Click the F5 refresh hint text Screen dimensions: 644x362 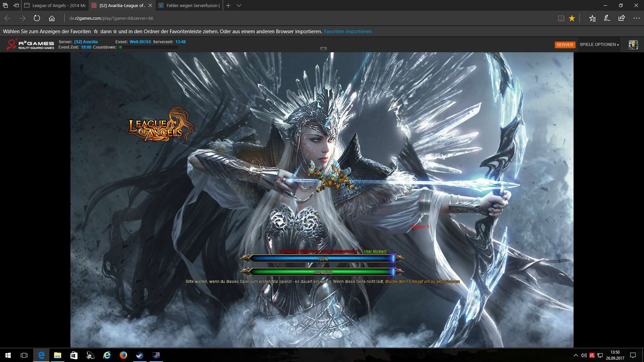click(x=422, y=282)
